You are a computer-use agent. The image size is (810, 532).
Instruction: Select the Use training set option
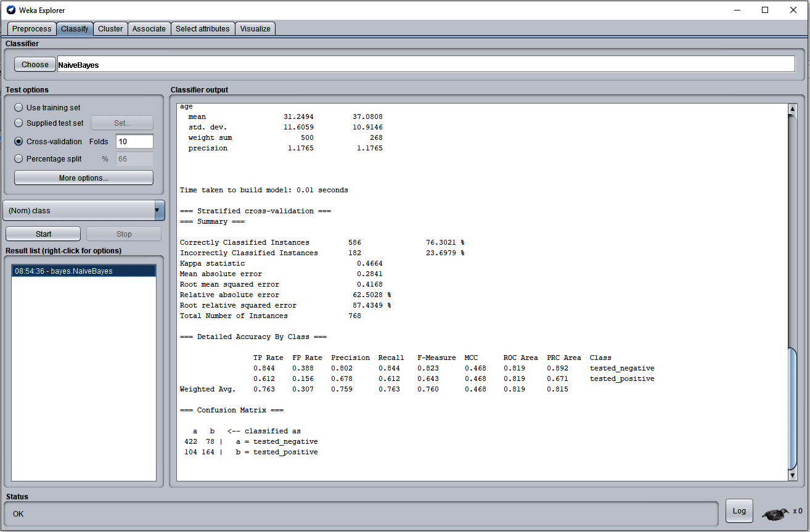(x=18, y=107)
